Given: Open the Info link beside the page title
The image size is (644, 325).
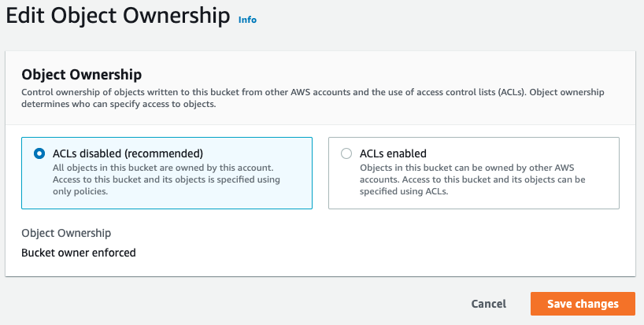Looking at the screenshot, I should pyautogui.click(x=247, y=20).
